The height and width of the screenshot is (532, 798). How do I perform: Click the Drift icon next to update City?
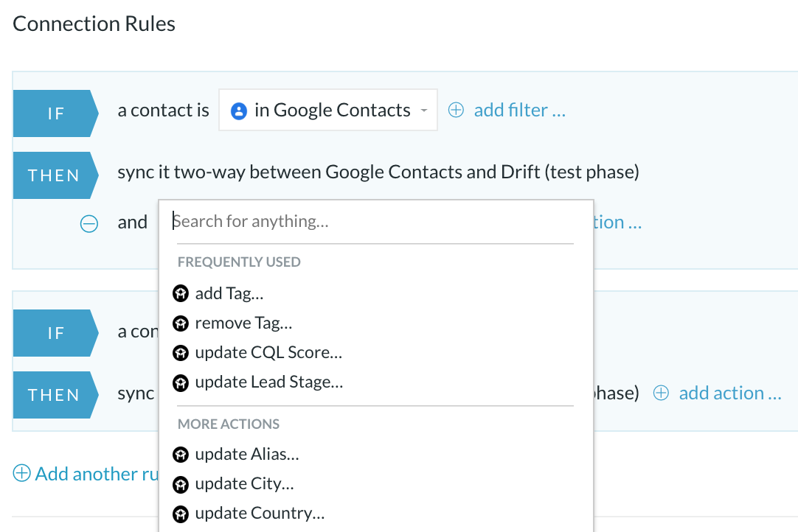point(181,484)
